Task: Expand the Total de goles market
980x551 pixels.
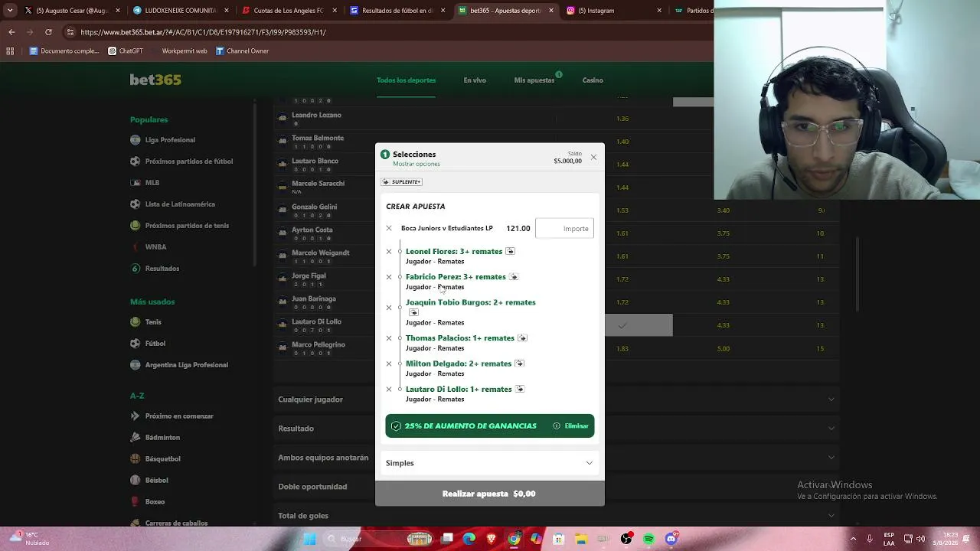Action: (557, 516)
